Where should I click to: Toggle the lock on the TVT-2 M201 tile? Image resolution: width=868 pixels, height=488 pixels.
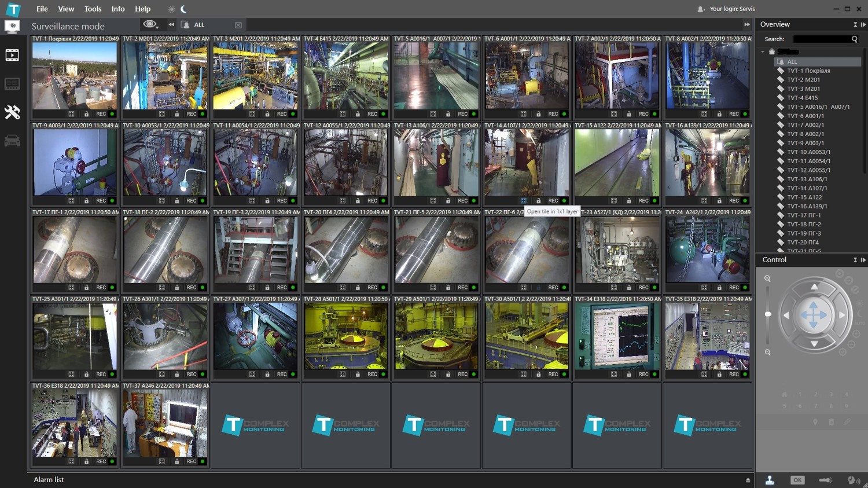coord(176,114)
